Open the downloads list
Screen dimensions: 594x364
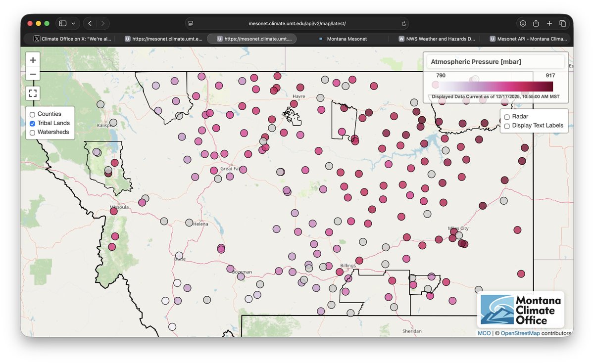pyautogui.click(x=522, y=23)
